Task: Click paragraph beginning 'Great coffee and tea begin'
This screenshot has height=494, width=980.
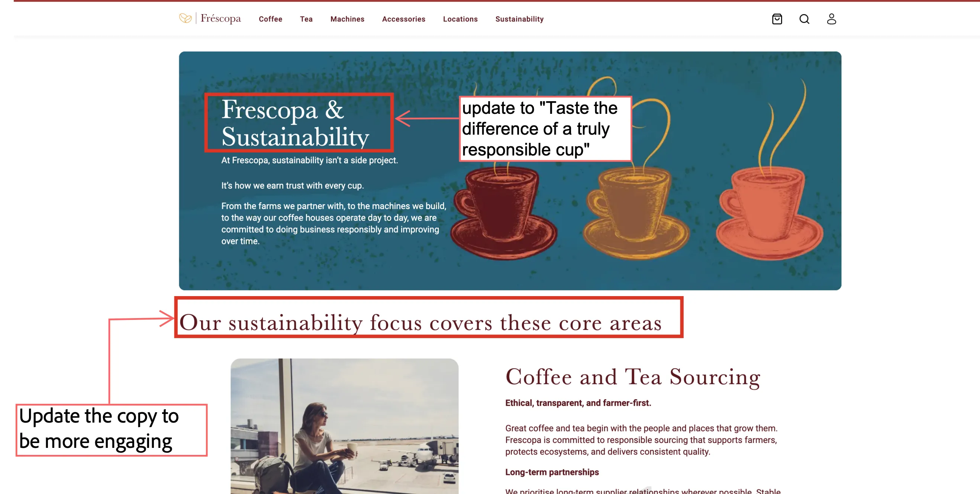Action: [x=641, y=440]
